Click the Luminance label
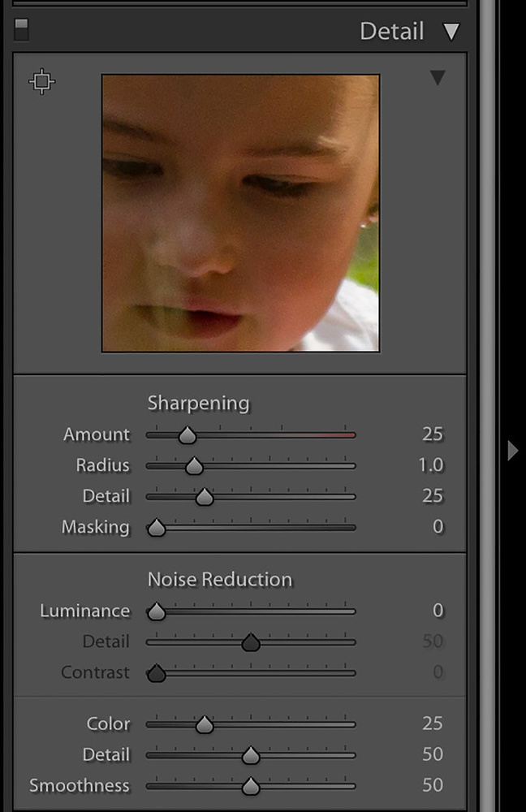This screenshot has height=812, width=526. 85,611
